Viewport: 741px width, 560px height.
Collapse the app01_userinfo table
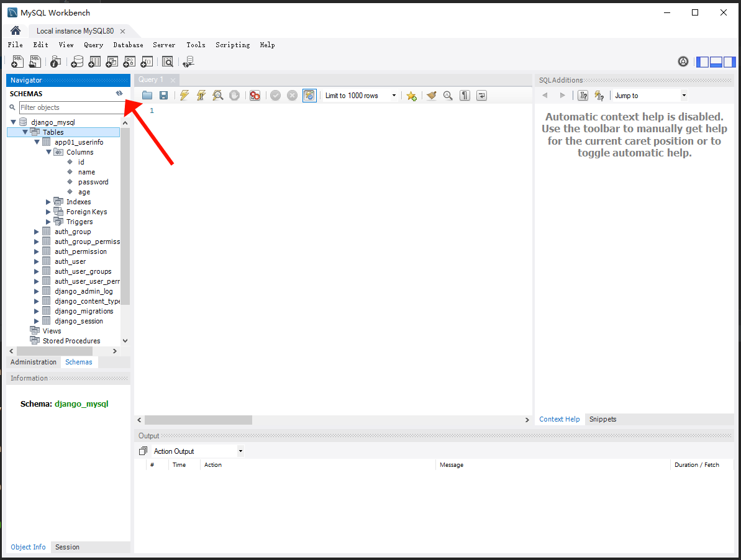click(37, 142)
